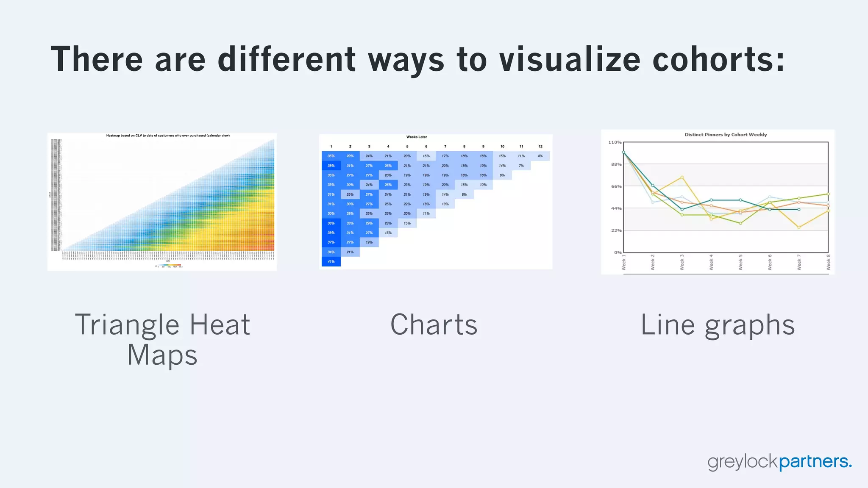Screen dimensions: 868x488
Task: Click the 4% cell under column 12
Action: (x=540, y=156)
